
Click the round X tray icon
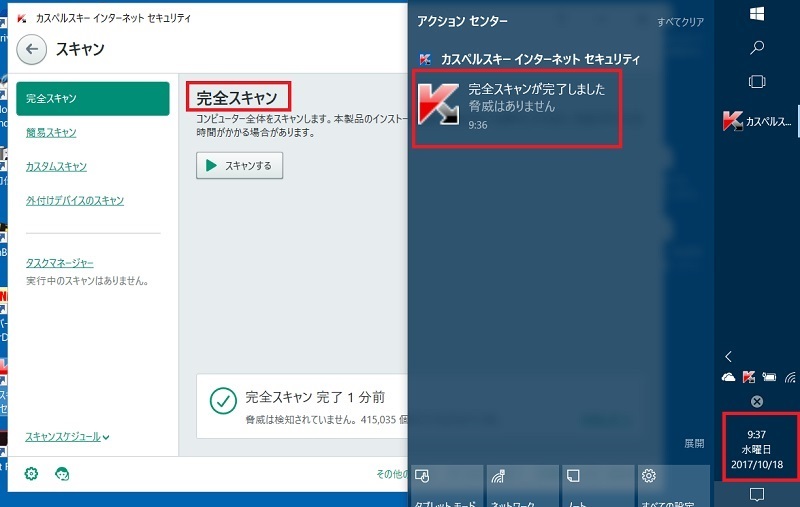point(757,401)
